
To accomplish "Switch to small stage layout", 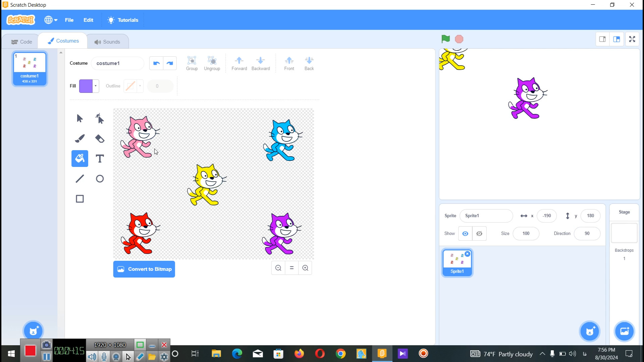I will [602, 39].
